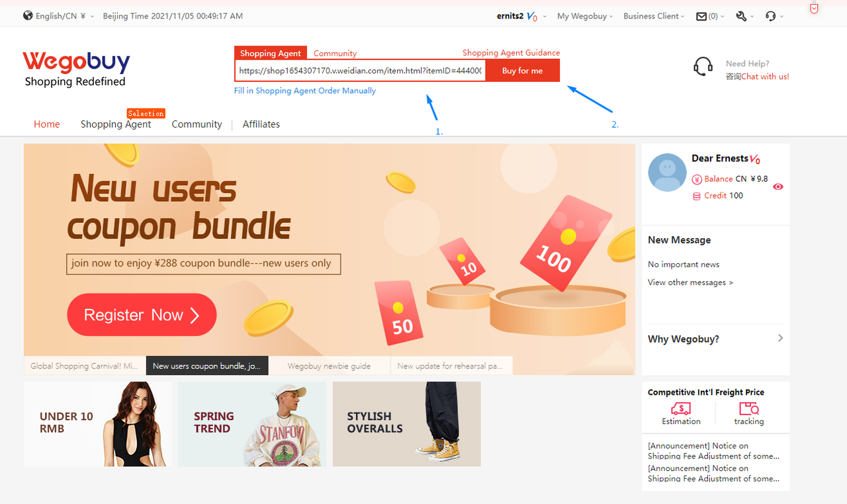Click the headset support icon in top bar
Image resolution: width=847 pixels, height=504 pixels.
tap(770, 16)
